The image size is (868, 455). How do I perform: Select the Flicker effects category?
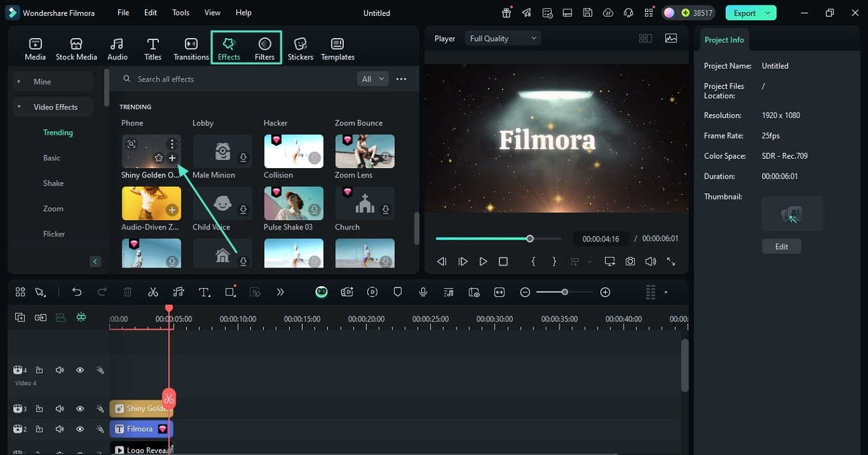tap(54, 234)
